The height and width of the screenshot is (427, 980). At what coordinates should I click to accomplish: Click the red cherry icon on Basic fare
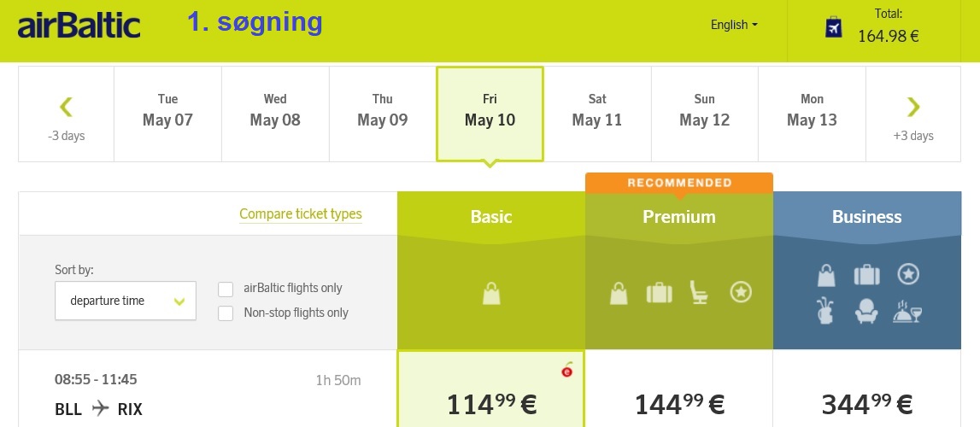pos(566,370)
